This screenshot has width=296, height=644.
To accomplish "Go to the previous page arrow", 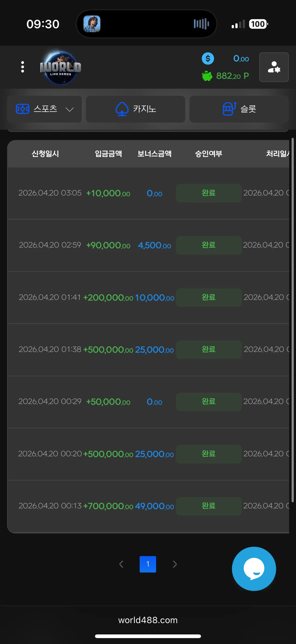I will click(121, 564).
